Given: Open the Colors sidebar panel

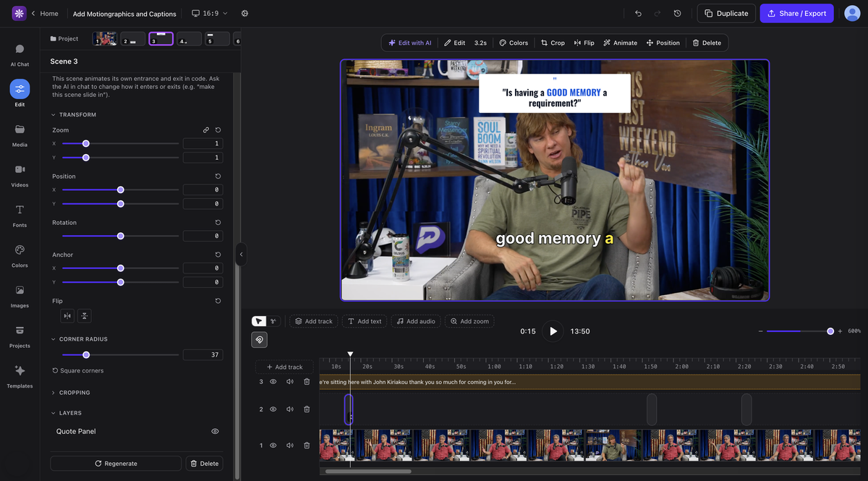Looking at the screenshot, I should (x=20, y=255).
